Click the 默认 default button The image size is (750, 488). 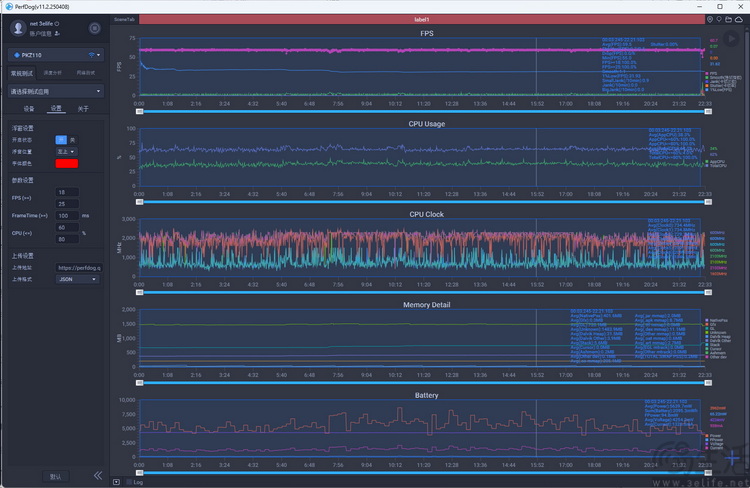[x=55, y=477]
